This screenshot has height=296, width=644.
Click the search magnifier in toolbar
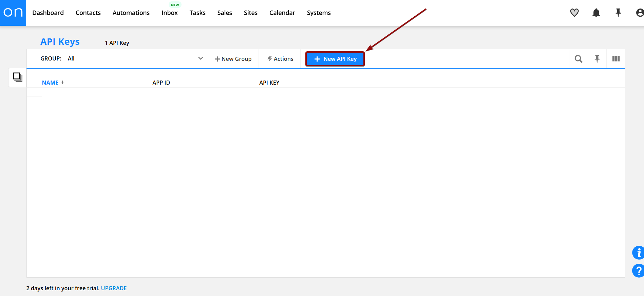(578, 59)
